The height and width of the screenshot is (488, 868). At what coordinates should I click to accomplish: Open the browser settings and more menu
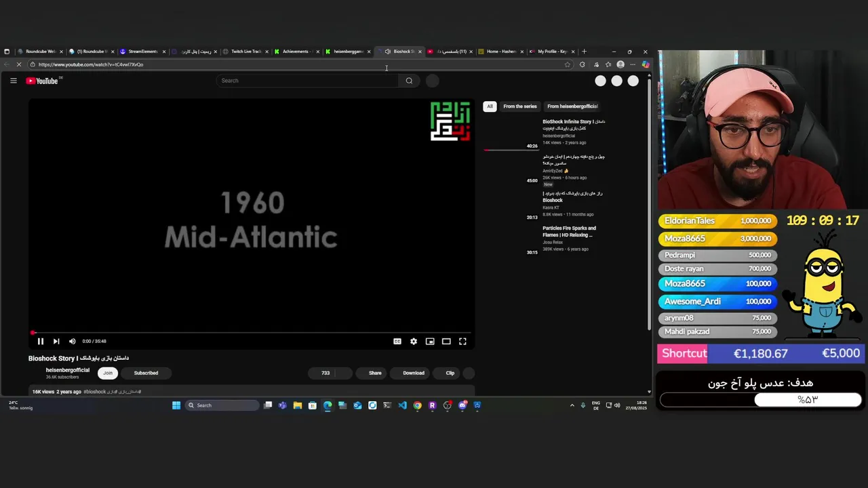click(x=633, y=64)
